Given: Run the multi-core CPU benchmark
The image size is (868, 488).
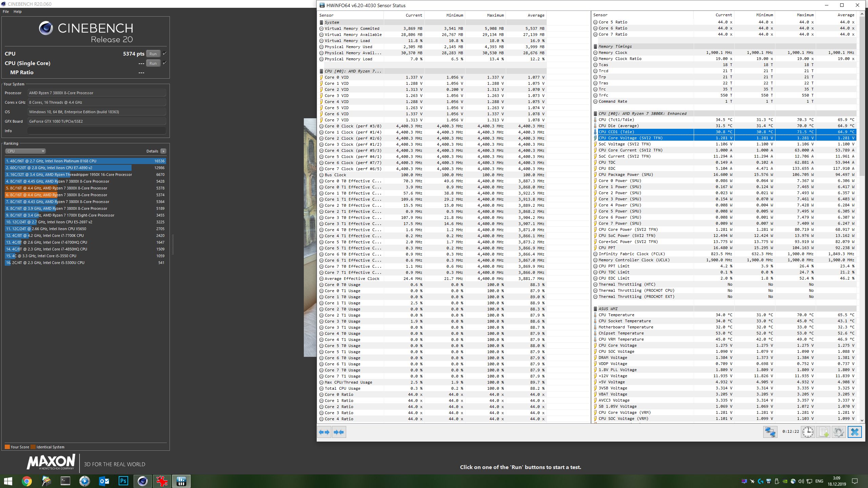Looking at the screenshot, I should click(x=153, y=54).
